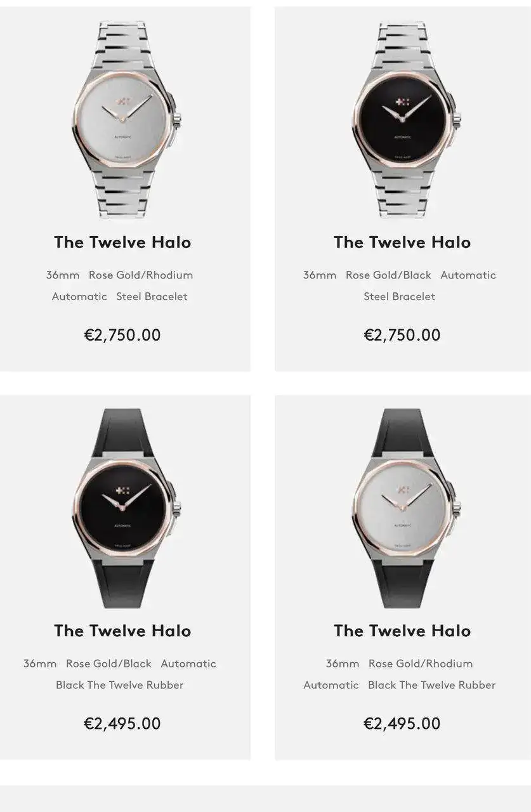Click the Rose Gold/Rhodium spec on first card
This screenshot has width=531, height=812.
point(141,275)
